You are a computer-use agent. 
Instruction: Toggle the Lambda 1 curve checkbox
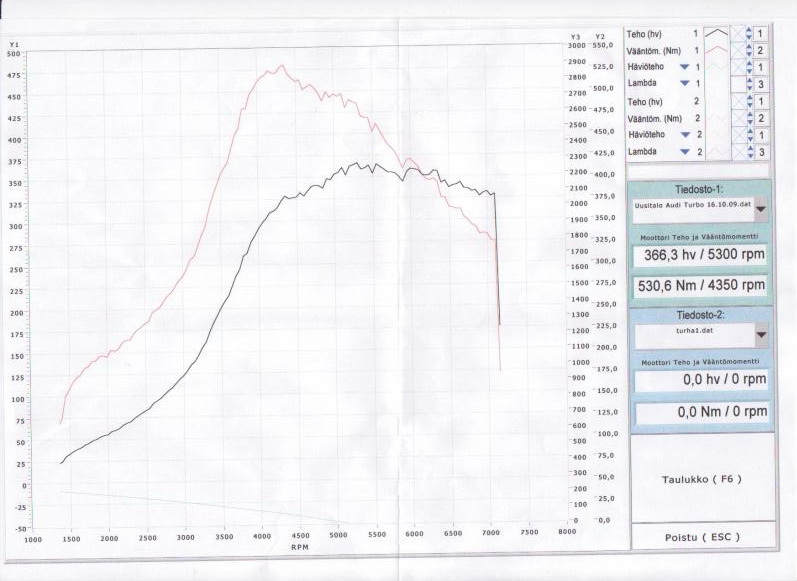point(740,84)
